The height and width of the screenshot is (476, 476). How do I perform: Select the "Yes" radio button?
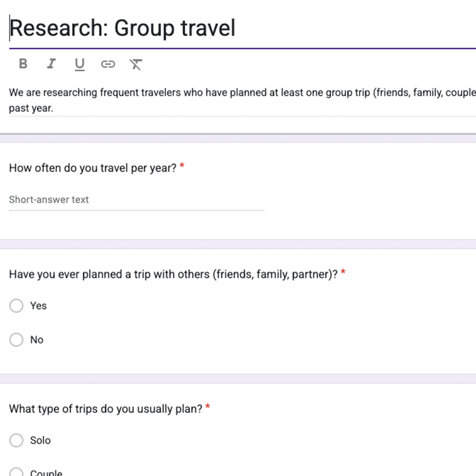(16, 306)
